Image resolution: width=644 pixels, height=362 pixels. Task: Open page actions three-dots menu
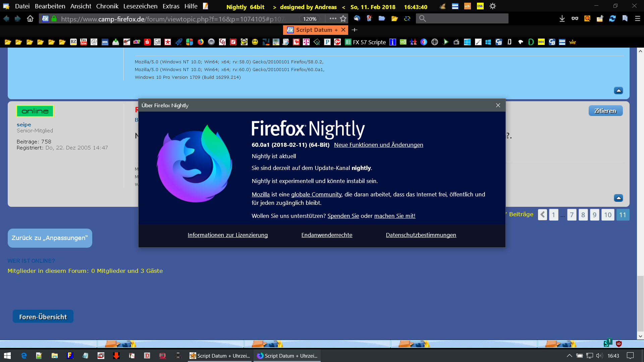(x=333, y=19)
